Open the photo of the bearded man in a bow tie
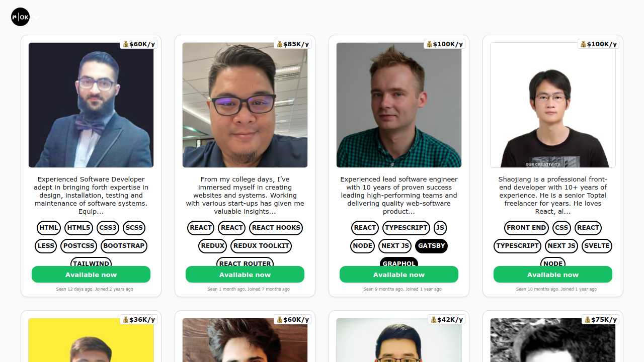The image size is (644, 362). point(91,105)
